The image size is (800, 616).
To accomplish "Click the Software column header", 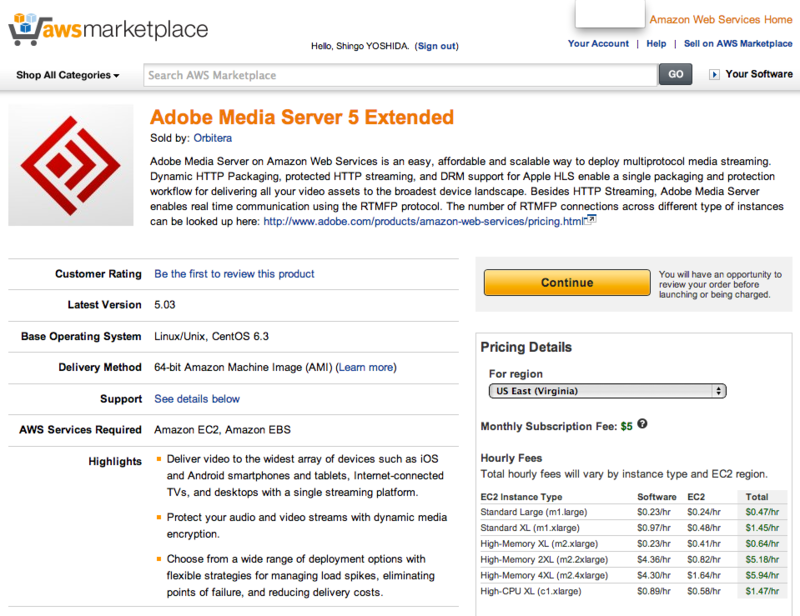I will click(656, 497).
